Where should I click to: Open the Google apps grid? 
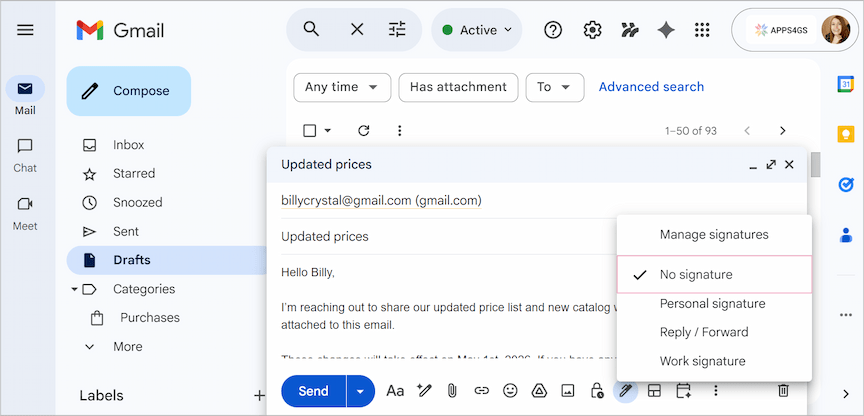click(702, 30)
